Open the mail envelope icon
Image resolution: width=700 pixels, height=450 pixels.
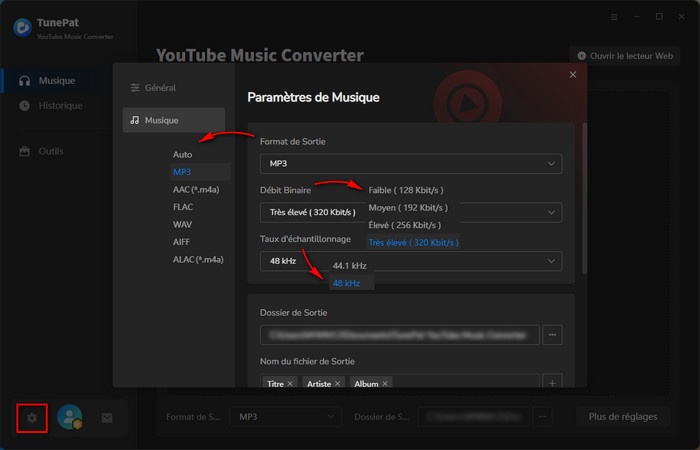pyautogui.click(x=107, y=418)
